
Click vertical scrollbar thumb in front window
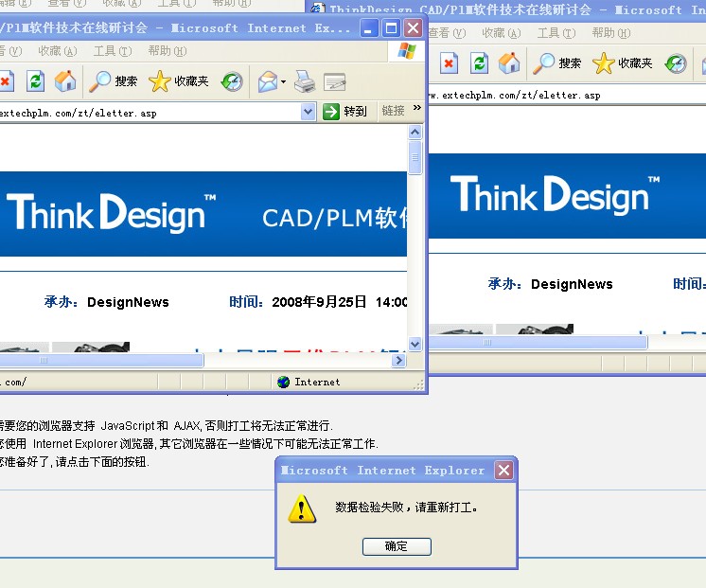(415, 157)
